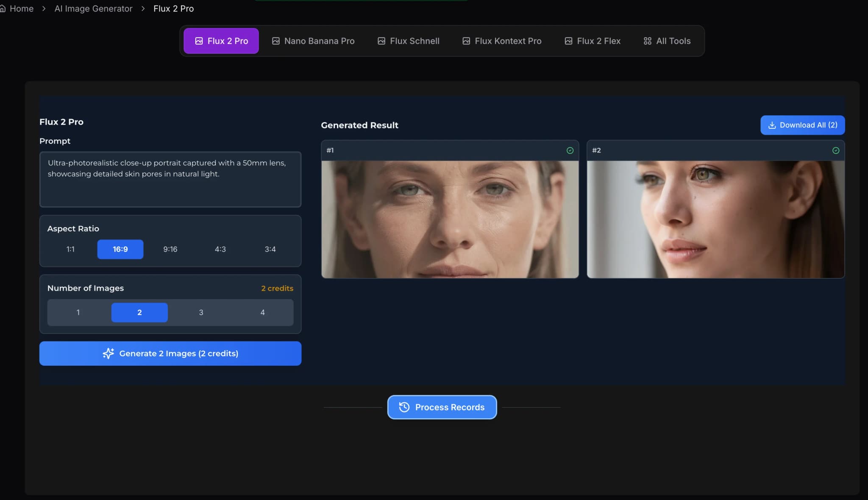Select 4 as the number of images

262,312
